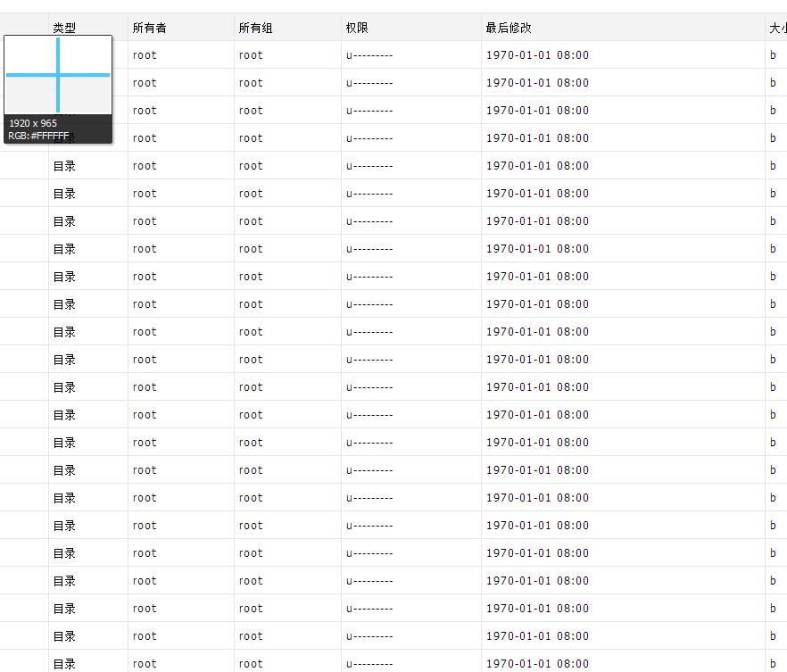Select the topmost row's group root cell
The image size is (787, 672).
[x=251, y=55]
